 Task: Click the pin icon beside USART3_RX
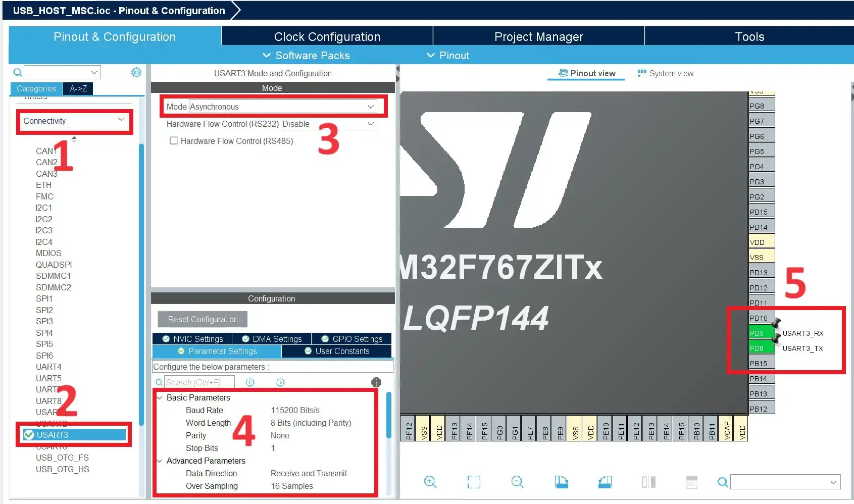[x=776, y=323]
